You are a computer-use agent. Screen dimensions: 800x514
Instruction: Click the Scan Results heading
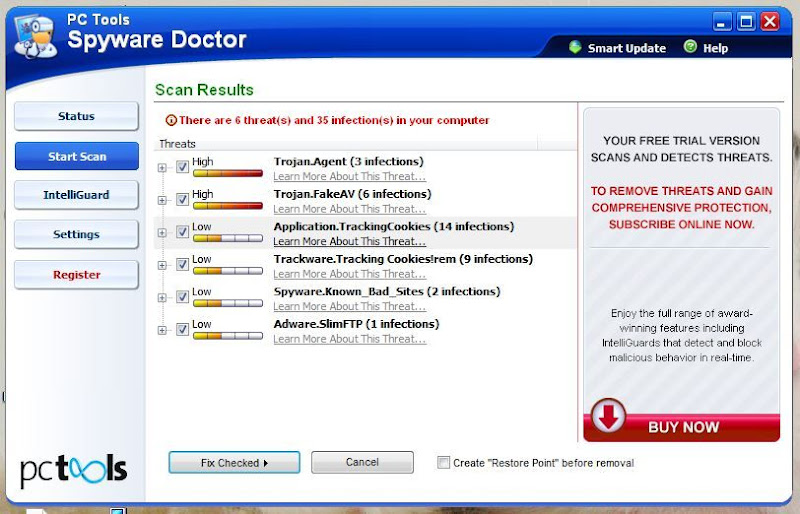204,90
